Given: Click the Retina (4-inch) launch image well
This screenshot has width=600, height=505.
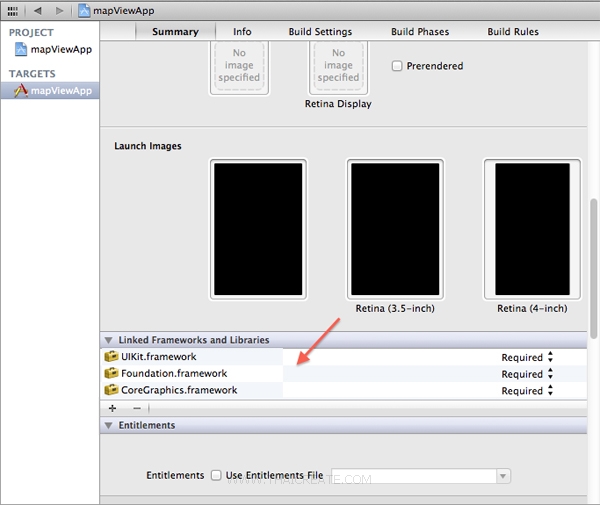Looking at the screenshot, I should (532, 229).
